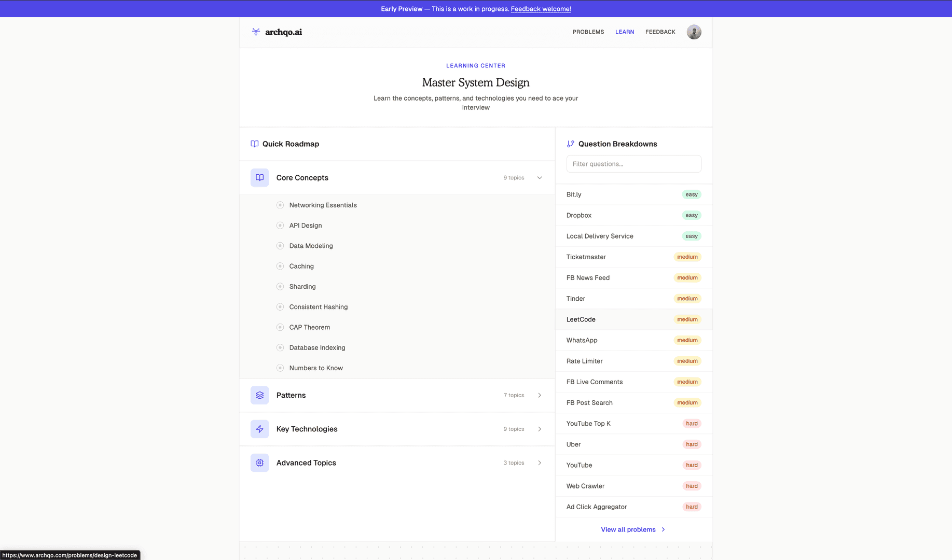This screenshot has height=560, width=952.
Task: Click the Patterns section title
Action: (291, 395)
